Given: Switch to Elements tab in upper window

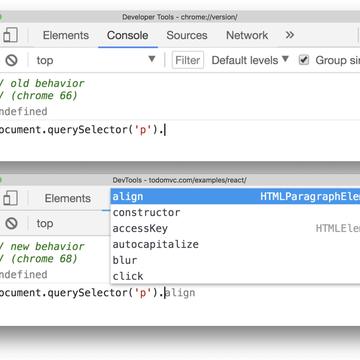Looking at the screenshot, I should coord(66,35).
